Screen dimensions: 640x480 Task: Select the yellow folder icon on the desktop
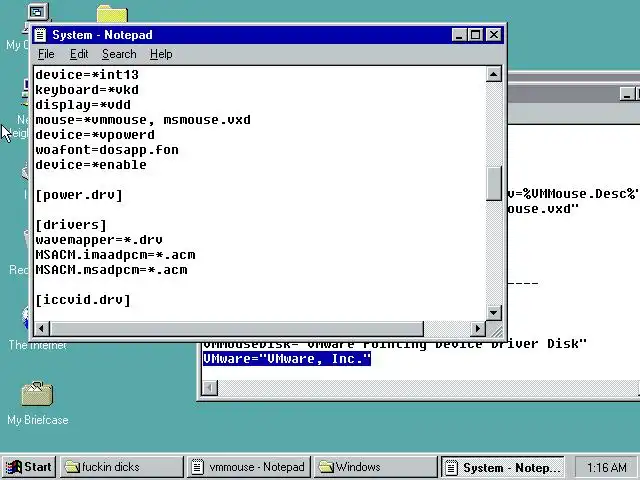click(x=112, y=14)
